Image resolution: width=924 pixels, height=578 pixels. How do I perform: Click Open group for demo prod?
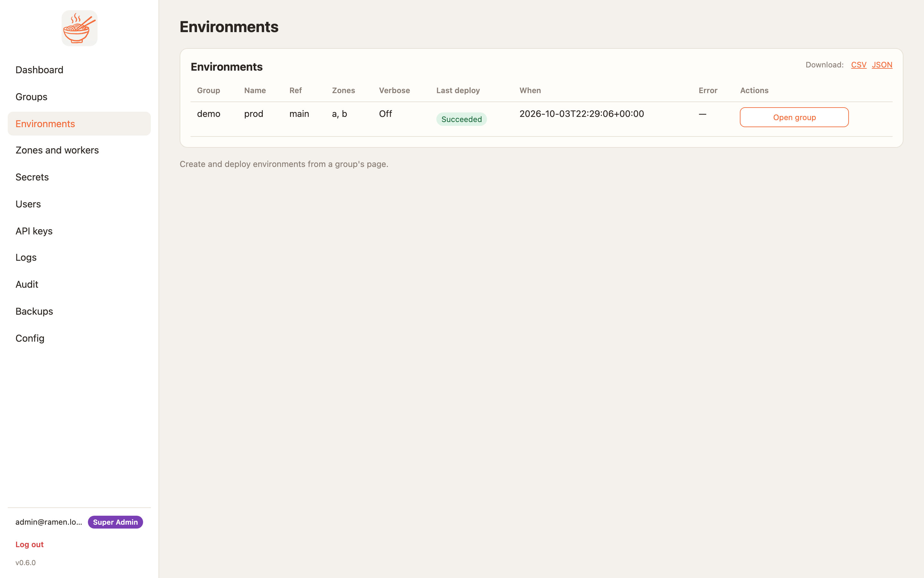pyautogui.click(x=794, y=117)
